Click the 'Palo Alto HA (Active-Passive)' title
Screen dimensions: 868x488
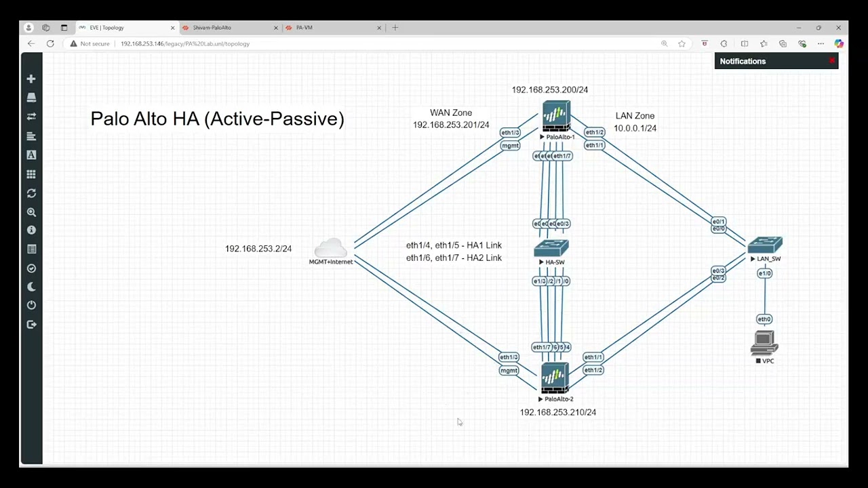coord(217,119)
